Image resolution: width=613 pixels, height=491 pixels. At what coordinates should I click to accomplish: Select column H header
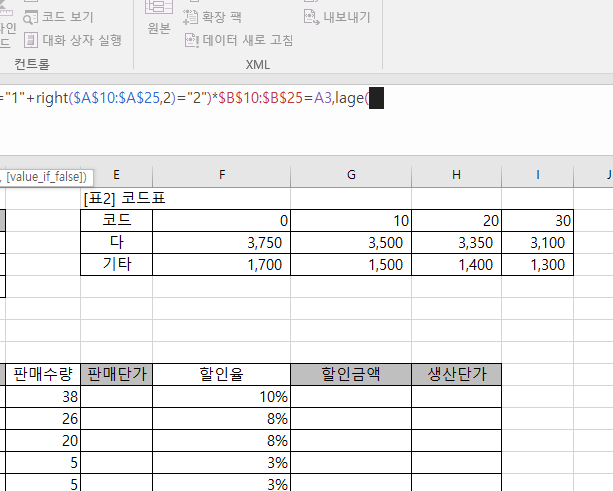point(456,175)
